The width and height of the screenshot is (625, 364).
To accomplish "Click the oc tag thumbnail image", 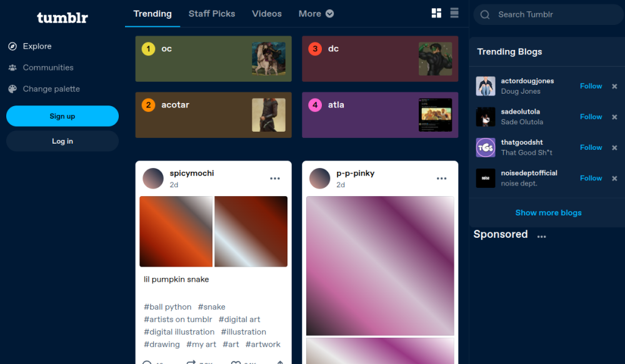I will click(269, 59).
